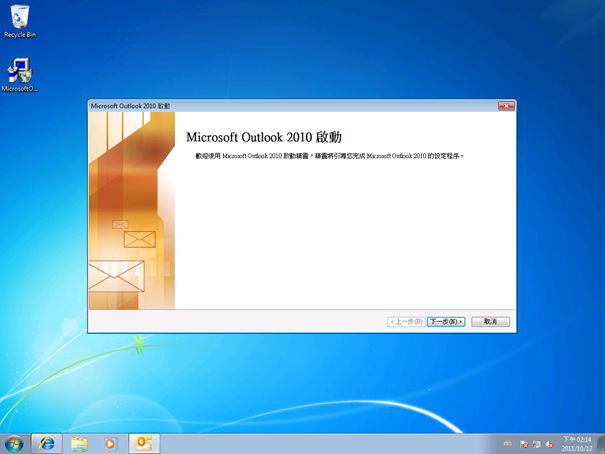Close the Outlook 2010 startup dialog

pos(506,106)
